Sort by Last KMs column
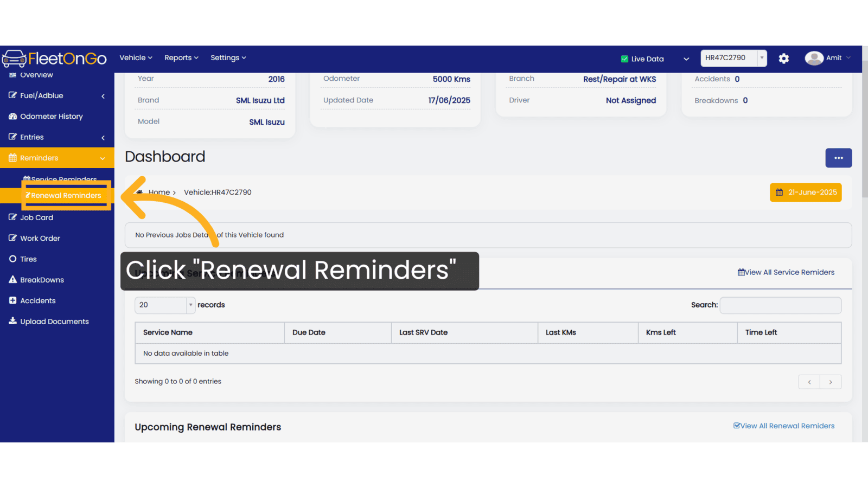The width and height of the screenshot is (868, 488). [x=588, y=332]
